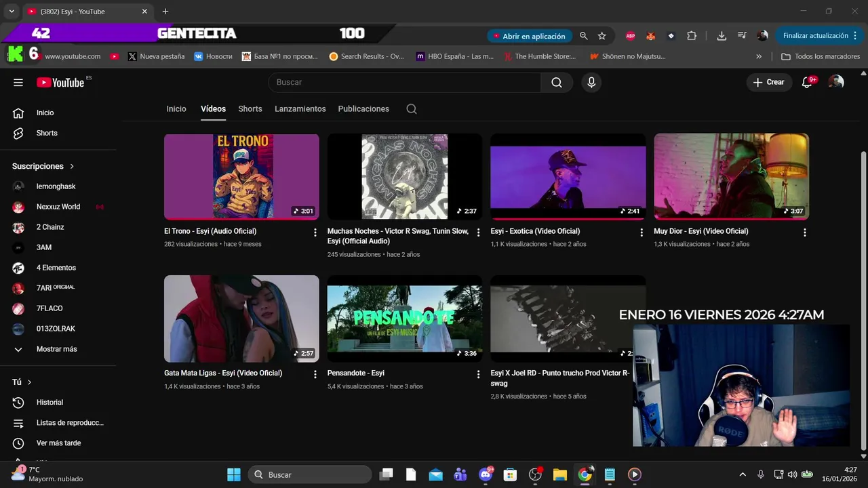
Task: Open options menu for Muchas Noches video
Action: [x=478, y=232]
